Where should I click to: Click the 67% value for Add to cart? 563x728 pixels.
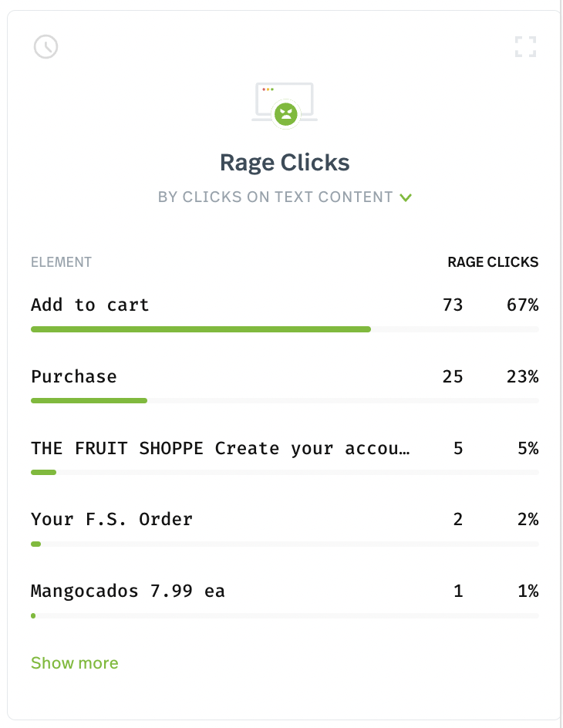[523, 305]
